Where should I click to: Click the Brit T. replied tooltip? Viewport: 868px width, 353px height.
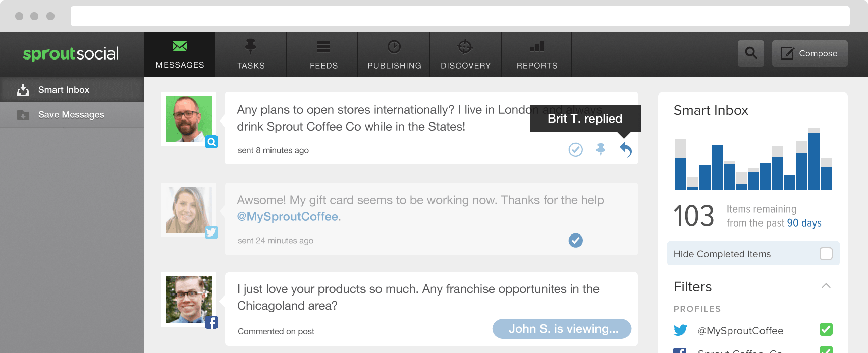(585, 119)
